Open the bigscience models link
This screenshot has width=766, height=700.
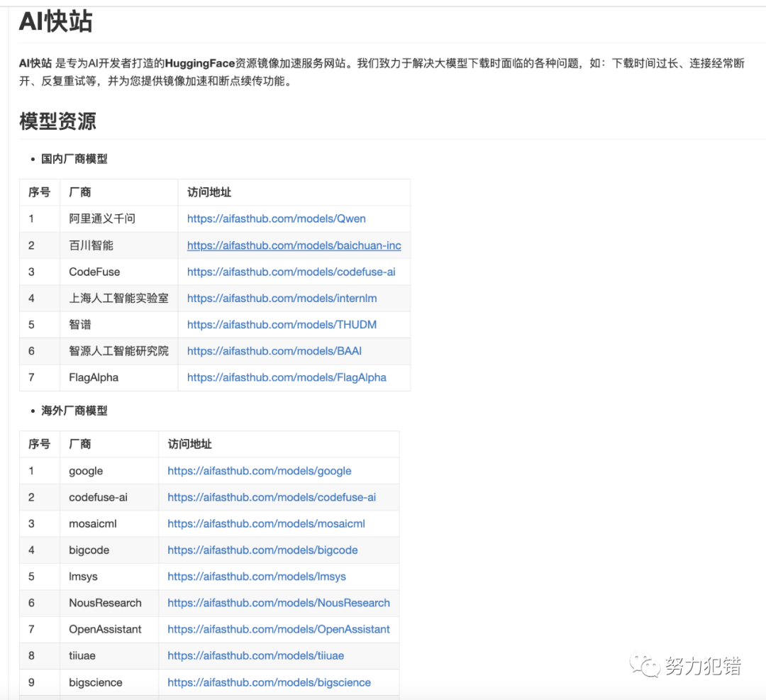tap(270, 682)
